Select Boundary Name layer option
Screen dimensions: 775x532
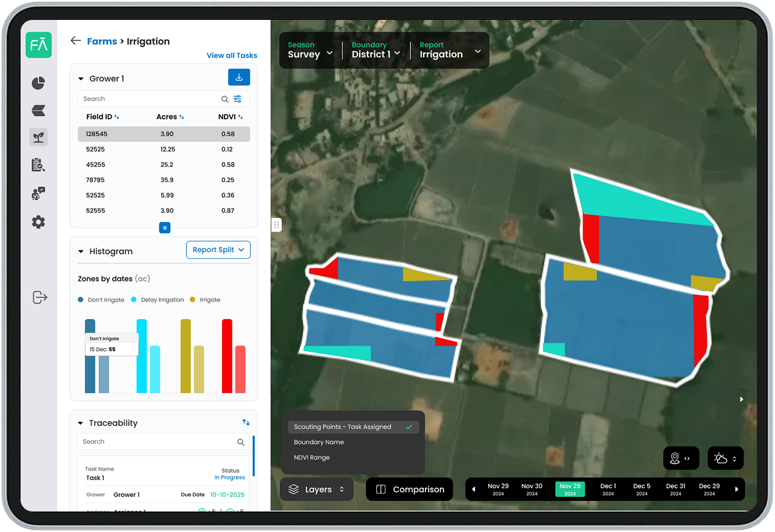click(x=319, y=442)
